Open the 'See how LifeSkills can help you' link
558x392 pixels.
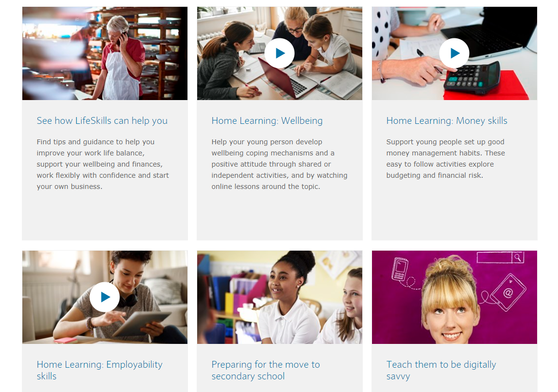102,120
